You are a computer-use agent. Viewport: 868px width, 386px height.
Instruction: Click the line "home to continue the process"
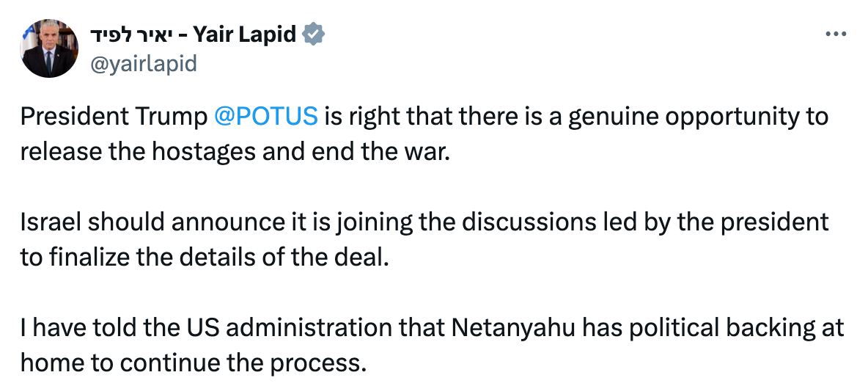[192, 363]
